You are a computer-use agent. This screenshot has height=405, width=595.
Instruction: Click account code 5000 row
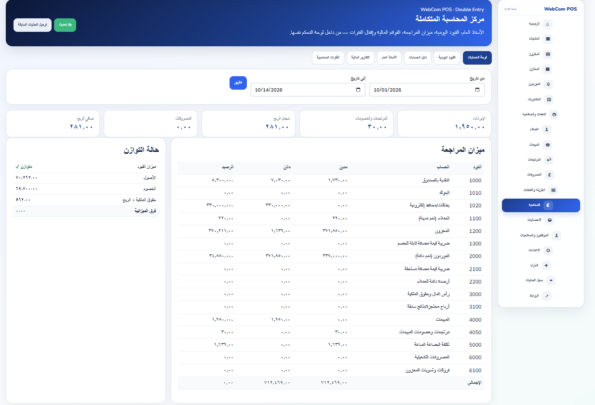pos(331,345)
